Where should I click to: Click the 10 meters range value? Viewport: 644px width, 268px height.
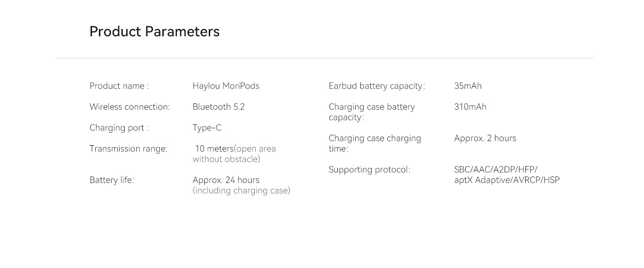[214, 148]
